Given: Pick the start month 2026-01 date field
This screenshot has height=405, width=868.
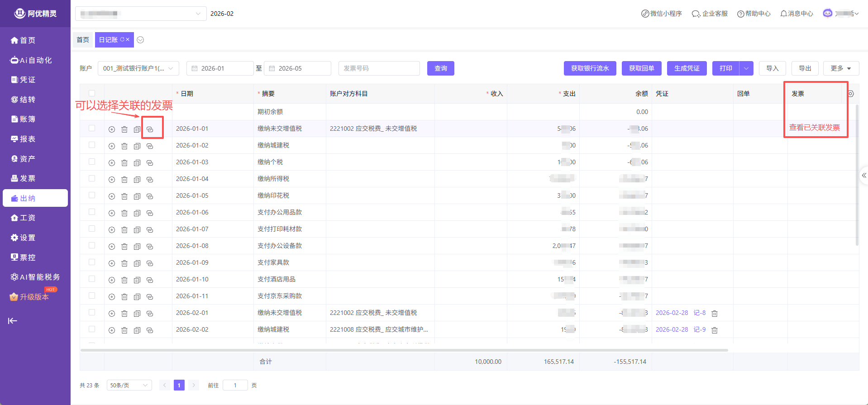Looking at the screenshot, I should [220, 68].
